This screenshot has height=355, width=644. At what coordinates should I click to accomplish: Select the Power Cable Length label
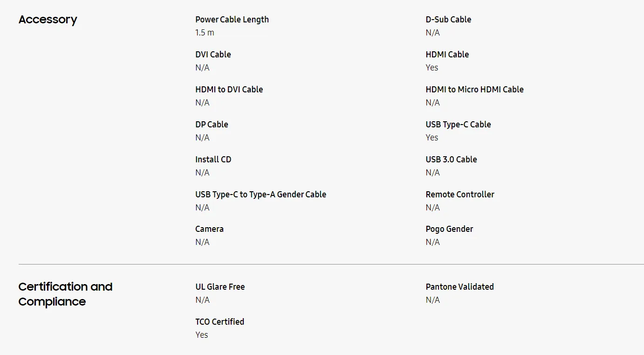coord(232,20)
